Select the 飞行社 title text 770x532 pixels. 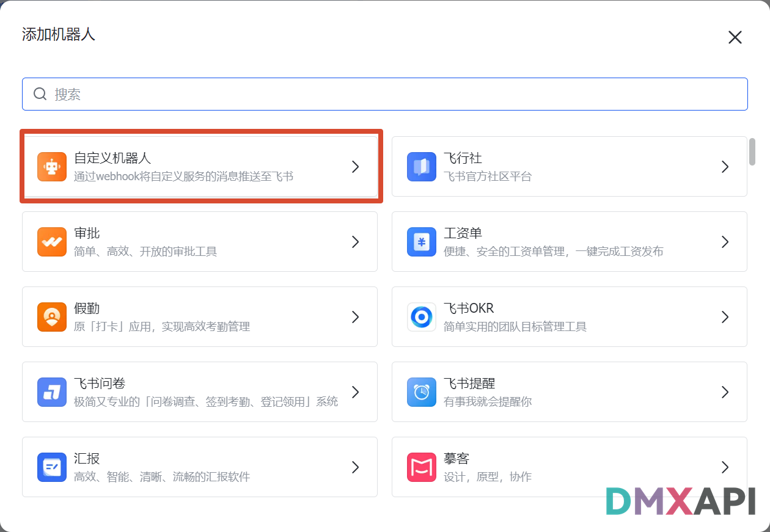click(463, 158)
